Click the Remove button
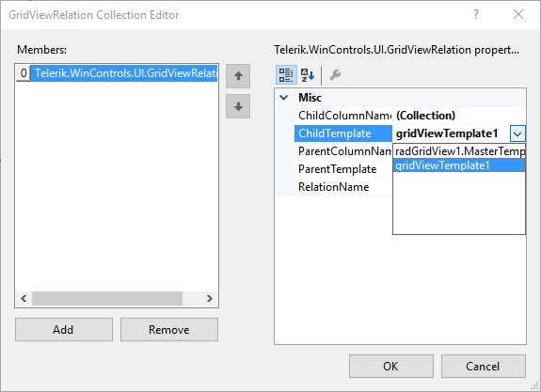This screenshot has width=541, height=392. click(169, 330)
